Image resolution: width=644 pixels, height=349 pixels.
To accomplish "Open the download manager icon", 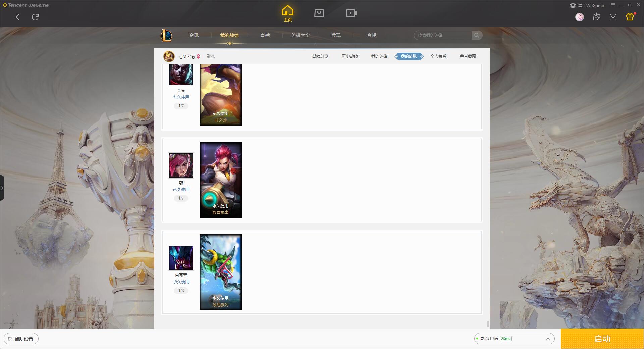I will pos(613,17).
